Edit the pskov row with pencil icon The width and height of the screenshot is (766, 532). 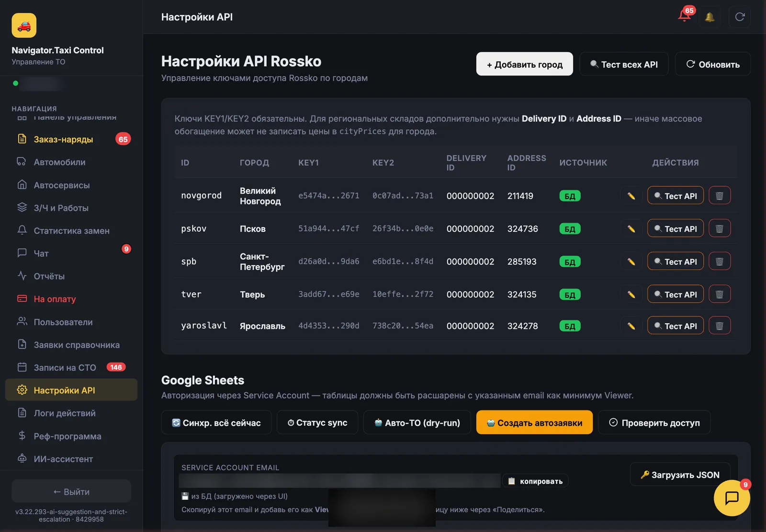pyautogui.click(x=631, y=229)
